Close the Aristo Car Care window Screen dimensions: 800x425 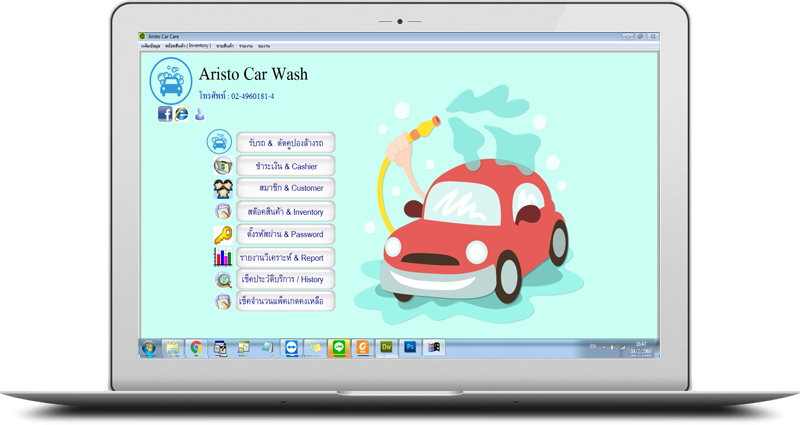click(x=653, y=37)
